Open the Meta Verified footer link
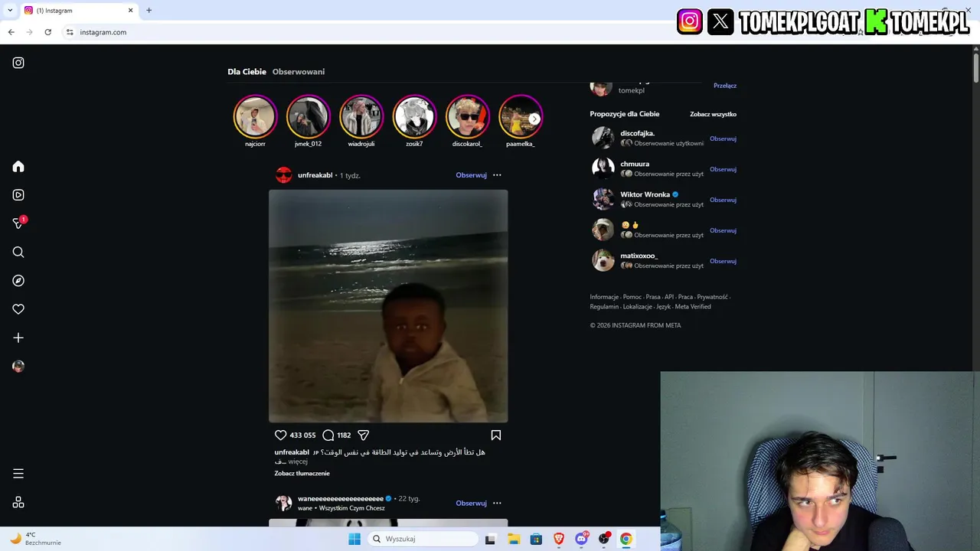 [693, 307]
